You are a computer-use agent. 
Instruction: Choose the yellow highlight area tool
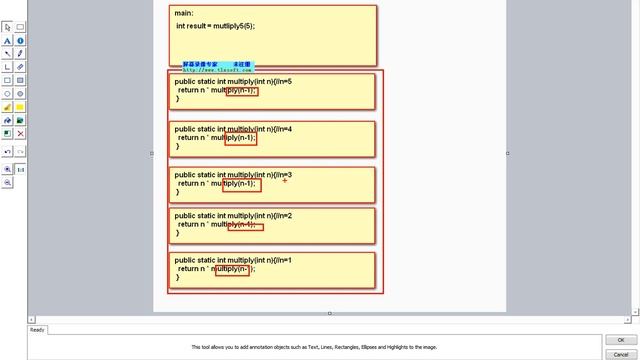point(20,107)
